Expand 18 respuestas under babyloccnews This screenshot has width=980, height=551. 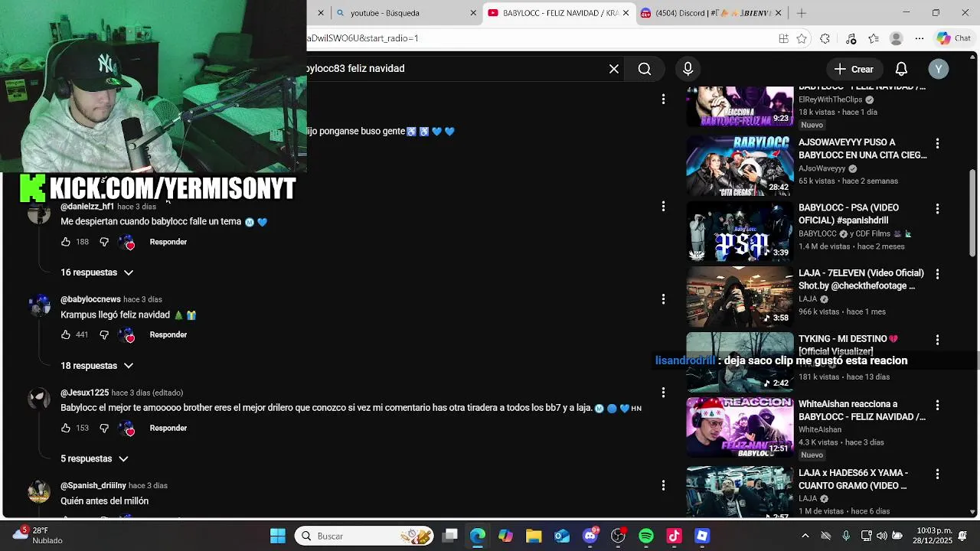click(97, 366)
